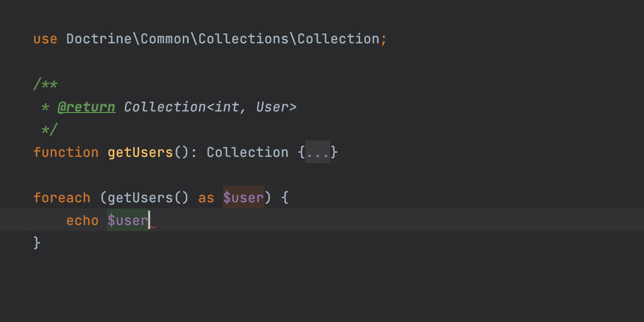Viewport: 644px width, 322px height.
Task: Click 'Doctrine' in the use statement
Action: coord(99,39)
